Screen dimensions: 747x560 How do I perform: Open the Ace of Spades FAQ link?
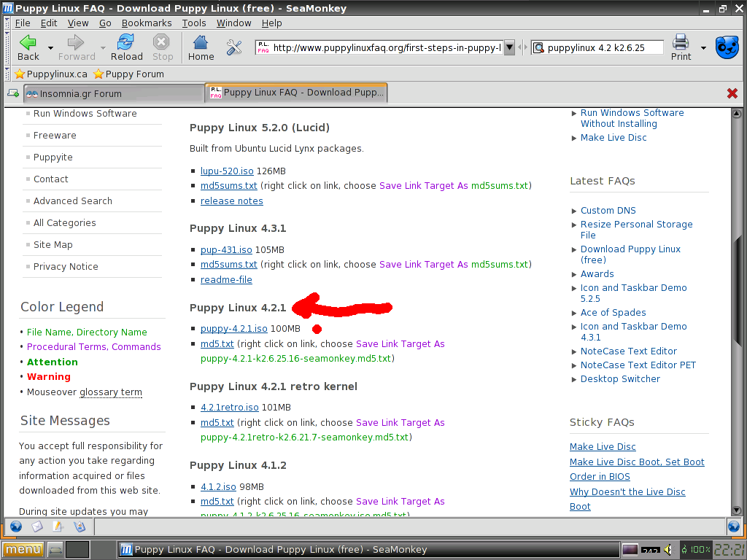(613, 312)
